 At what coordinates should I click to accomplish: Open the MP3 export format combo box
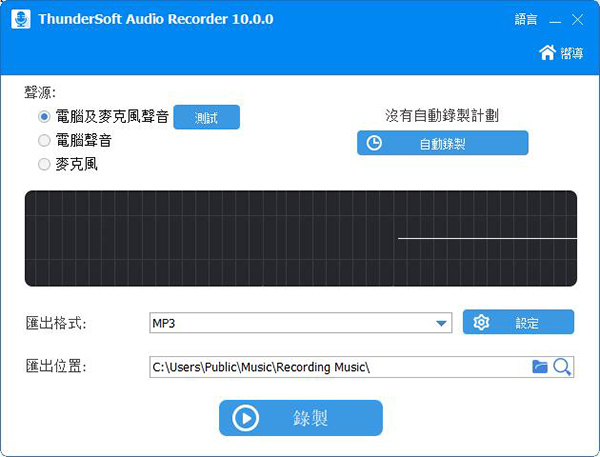coord(290,323)
